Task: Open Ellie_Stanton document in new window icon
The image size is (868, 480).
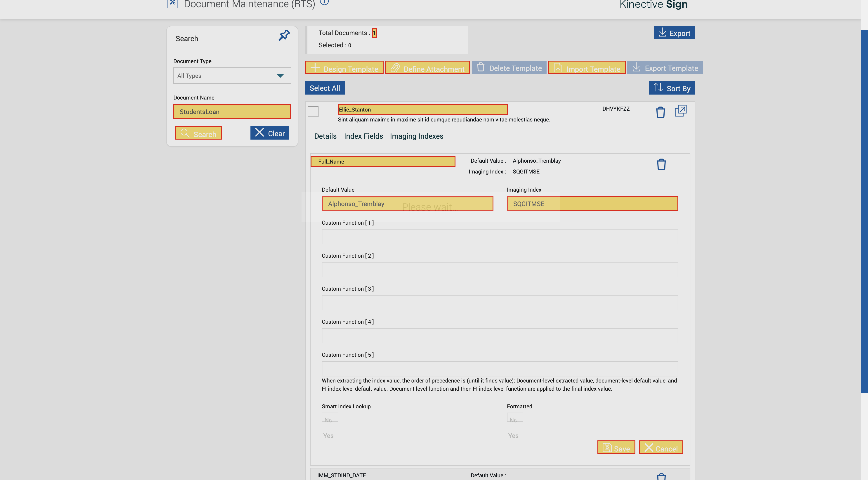Action: tap(681, 111)
